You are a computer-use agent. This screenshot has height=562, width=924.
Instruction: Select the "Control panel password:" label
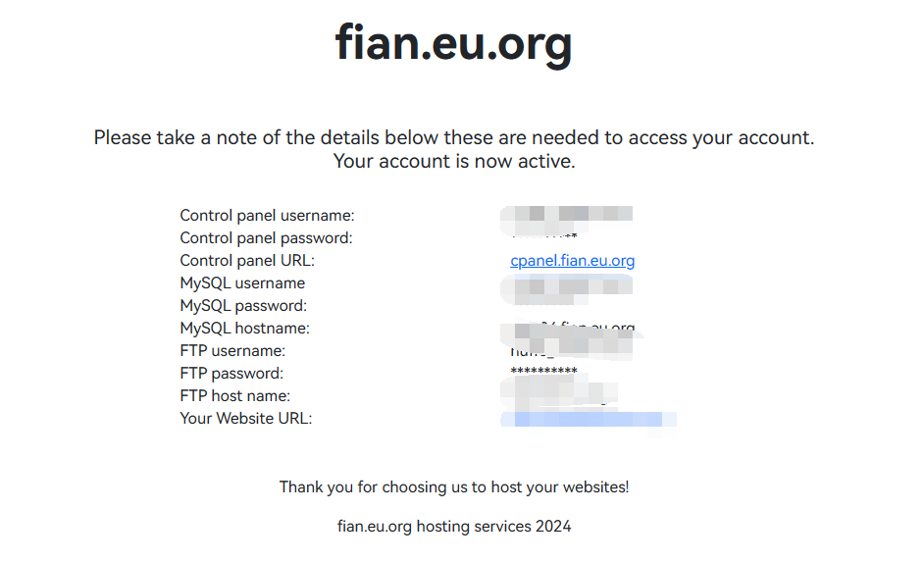[x=266, y=238]
